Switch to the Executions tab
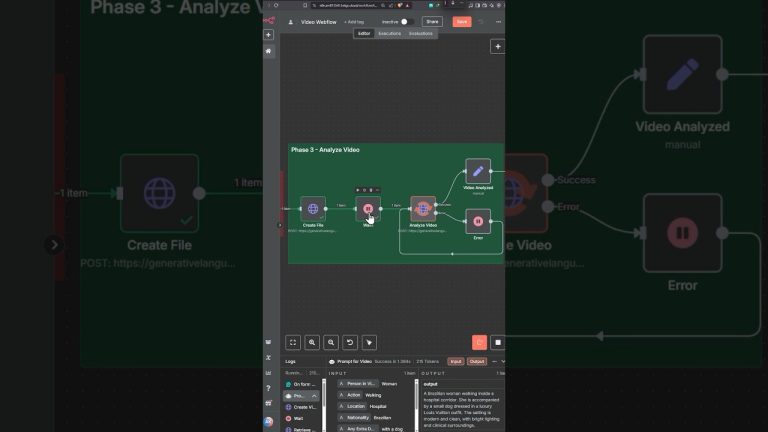 [389, 33]
